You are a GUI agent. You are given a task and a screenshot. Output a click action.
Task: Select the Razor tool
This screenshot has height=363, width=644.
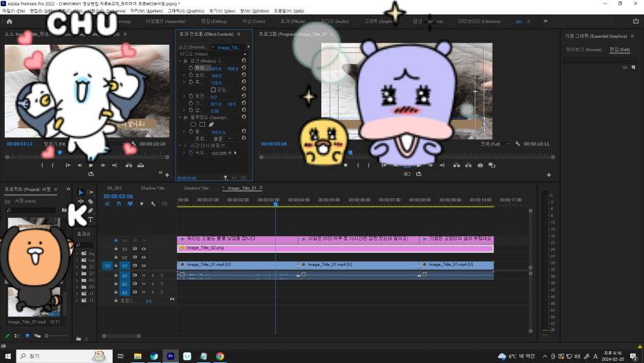point(90,201)
